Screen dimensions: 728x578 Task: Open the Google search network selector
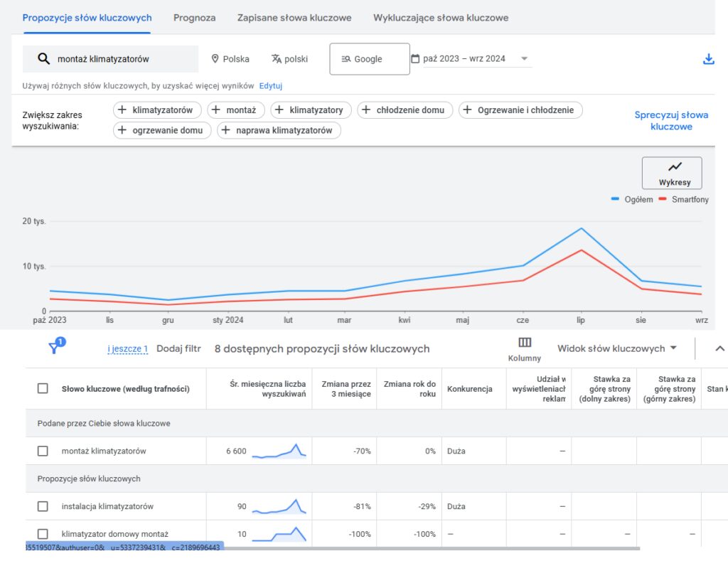pos(370,59)
